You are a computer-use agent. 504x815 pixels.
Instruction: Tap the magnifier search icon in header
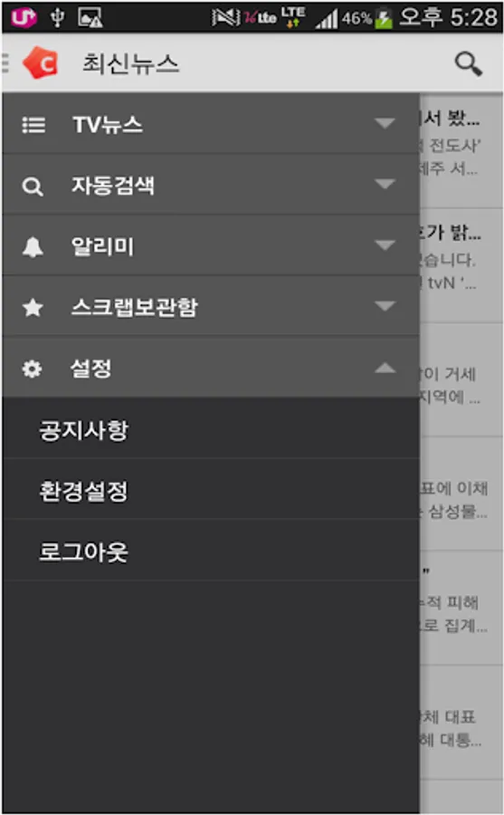[468, 64]
